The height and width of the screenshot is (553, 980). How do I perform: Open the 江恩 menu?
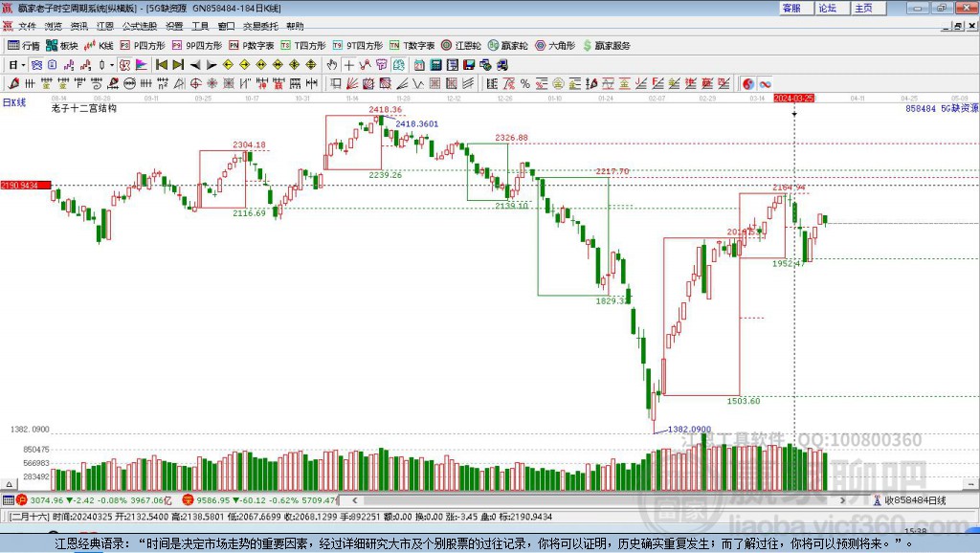(x=105, y=26)
